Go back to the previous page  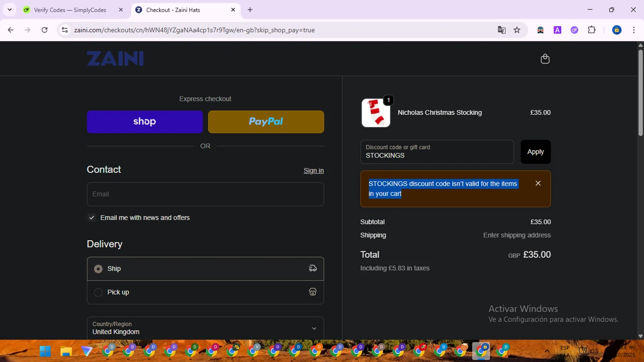(x=11, y=30)
